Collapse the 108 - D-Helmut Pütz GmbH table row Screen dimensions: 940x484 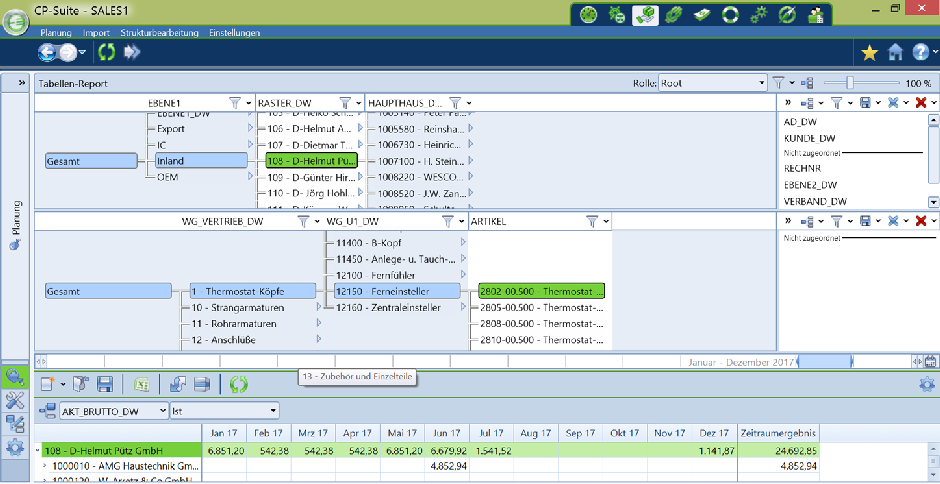pos(38,450)
